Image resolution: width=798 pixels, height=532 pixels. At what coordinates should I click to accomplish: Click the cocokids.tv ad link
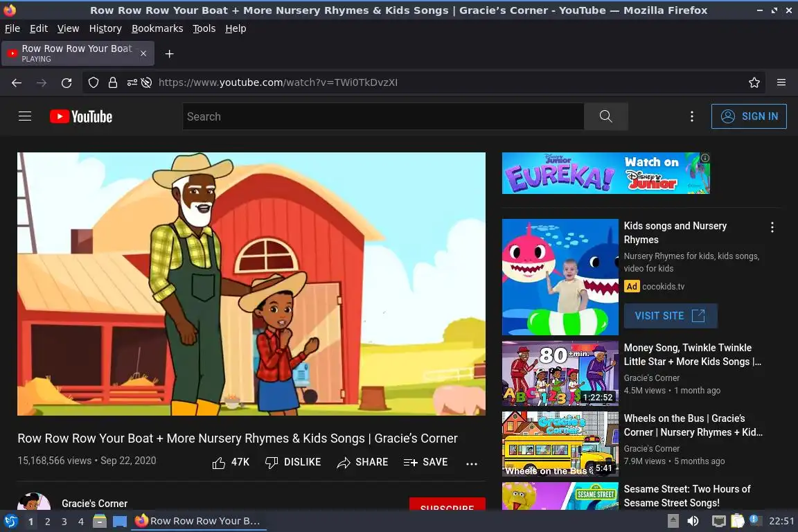tap(663, 287)
